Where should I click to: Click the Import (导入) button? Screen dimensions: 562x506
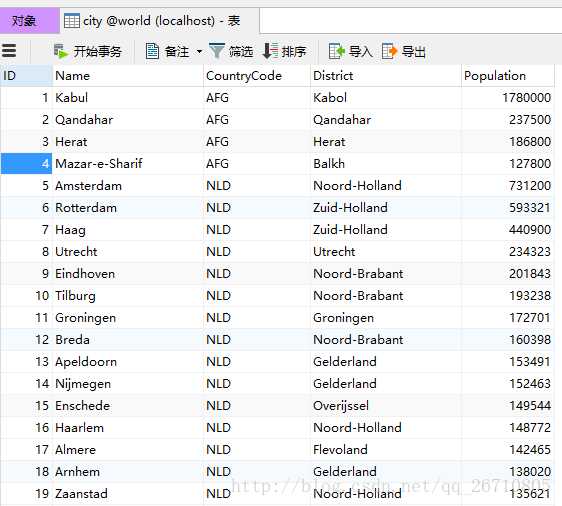pos(351,51)
